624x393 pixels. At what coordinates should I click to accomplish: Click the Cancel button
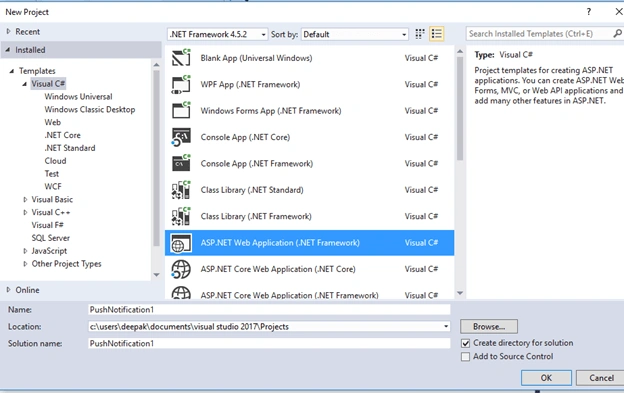601,378
